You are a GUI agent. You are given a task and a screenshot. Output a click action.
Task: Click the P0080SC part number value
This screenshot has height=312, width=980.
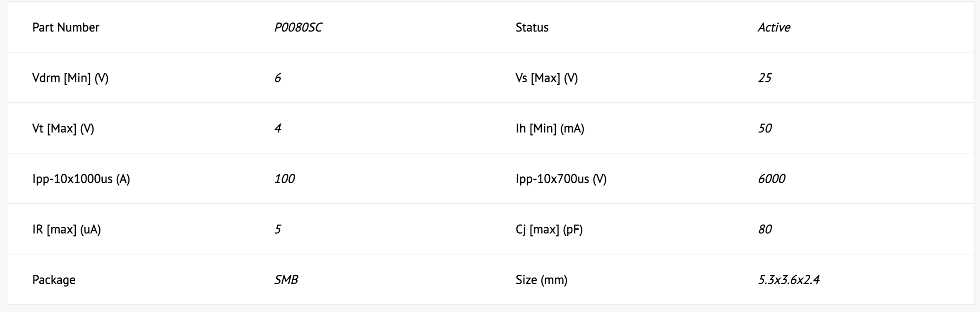(x=298, y=27)
